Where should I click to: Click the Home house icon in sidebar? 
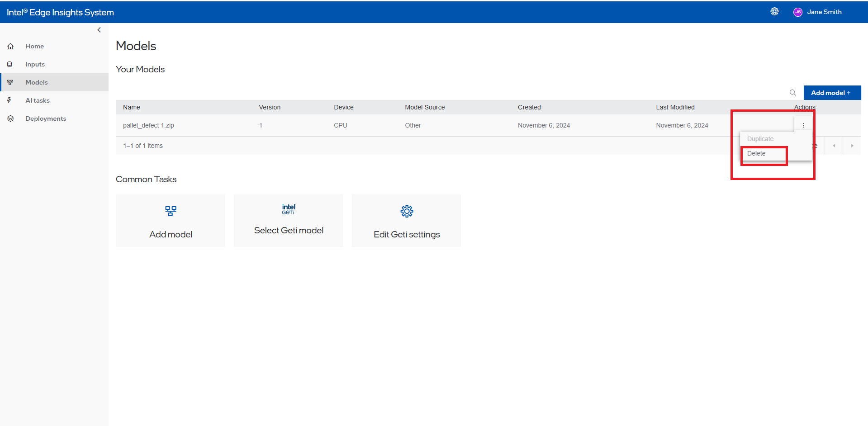point(10,46)
